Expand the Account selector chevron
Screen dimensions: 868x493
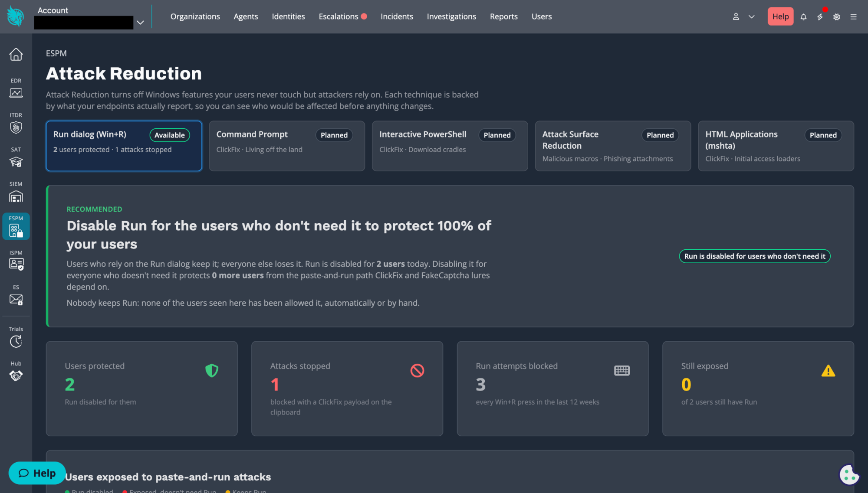(140, 23)
